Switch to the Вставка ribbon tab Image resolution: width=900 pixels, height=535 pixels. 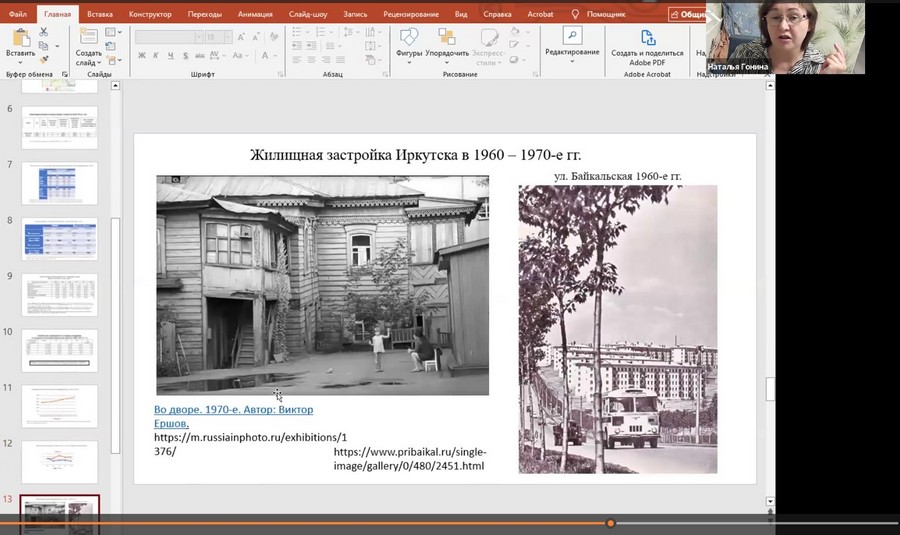point(99,14)
